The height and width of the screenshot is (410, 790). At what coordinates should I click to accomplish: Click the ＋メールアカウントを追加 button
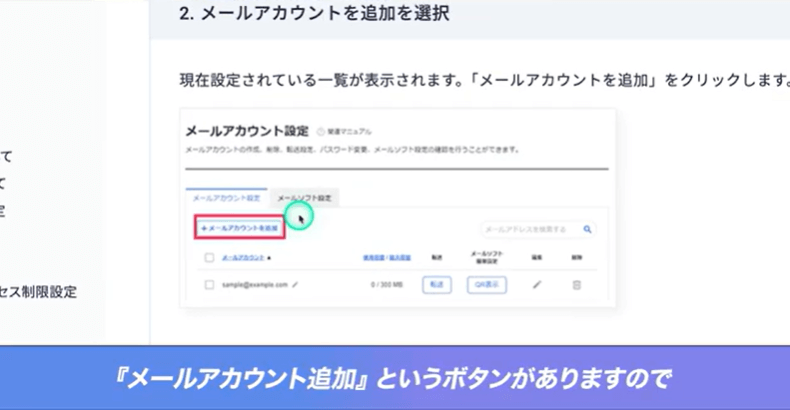[239, 228]
